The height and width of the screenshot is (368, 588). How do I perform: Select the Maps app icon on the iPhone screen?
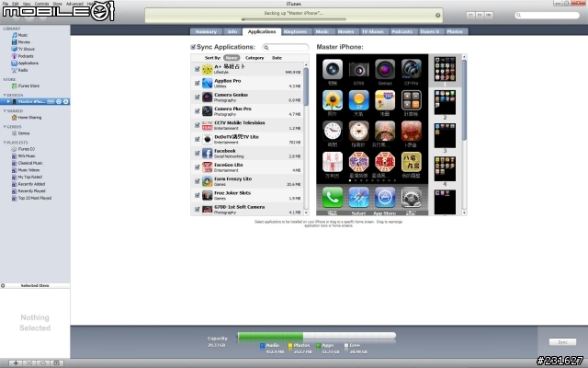[385, 100]
